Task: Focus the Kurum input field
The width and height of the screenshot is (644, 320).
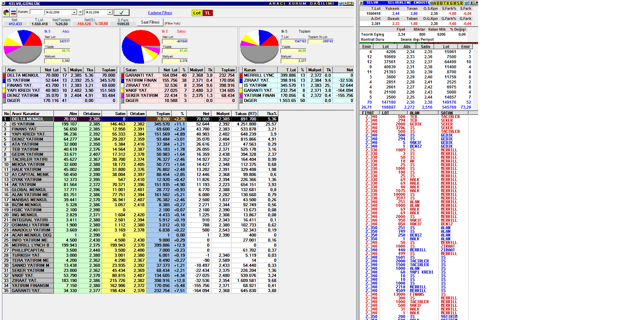Action: tap(37, 12)
